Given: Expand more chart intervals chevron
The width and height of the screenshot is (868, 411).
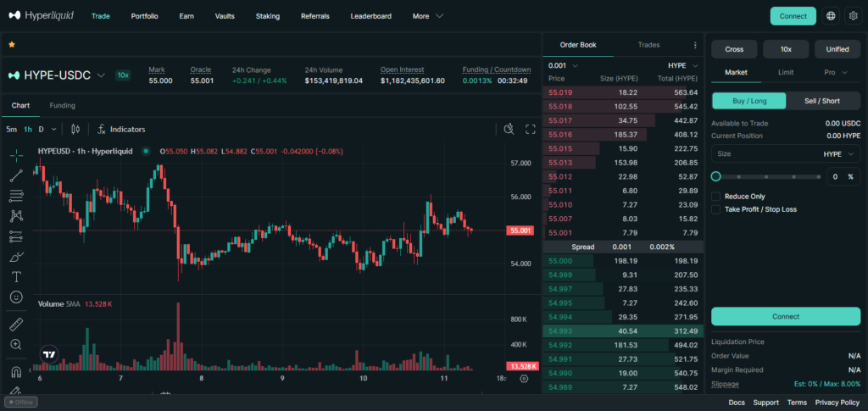Looking at the screenshot, I should (x=53, y=129).
